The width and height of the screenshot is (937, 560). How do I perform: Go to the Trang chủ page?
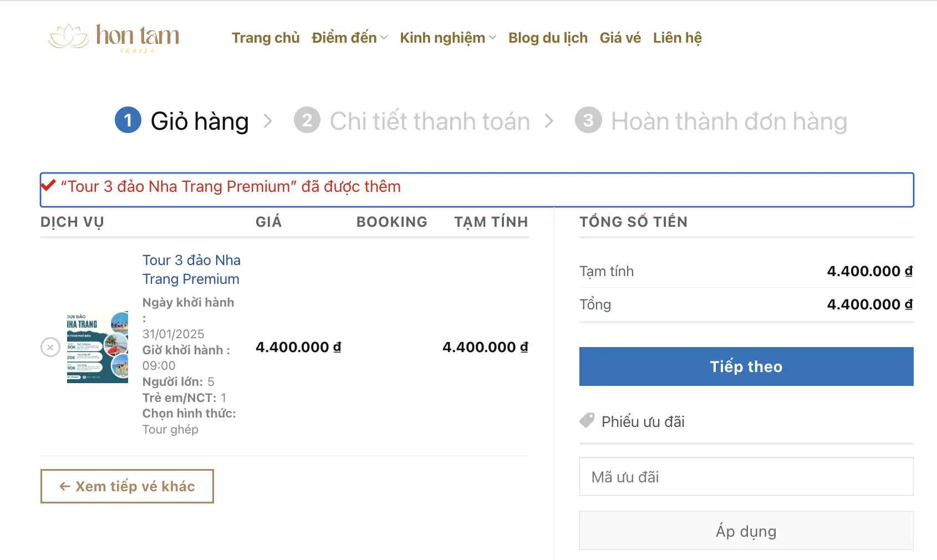click(266, 38)
